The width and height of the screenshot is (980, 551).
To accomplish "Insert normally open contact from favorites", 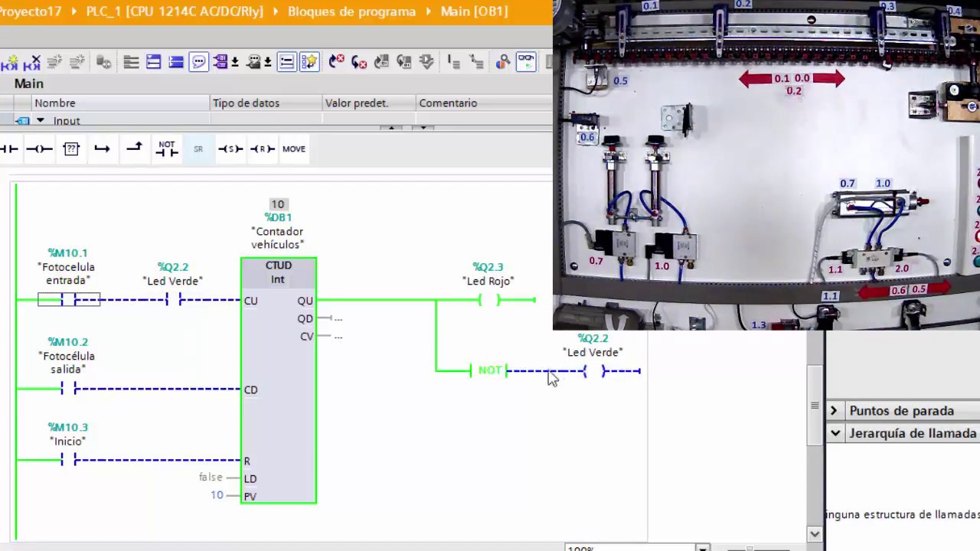I will coord(9,148).
